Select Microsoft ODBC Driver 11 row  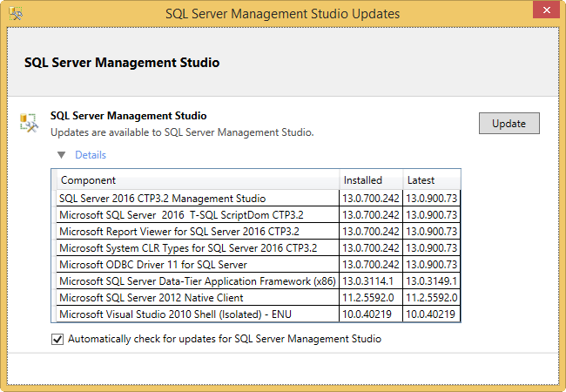pos(152,264)
